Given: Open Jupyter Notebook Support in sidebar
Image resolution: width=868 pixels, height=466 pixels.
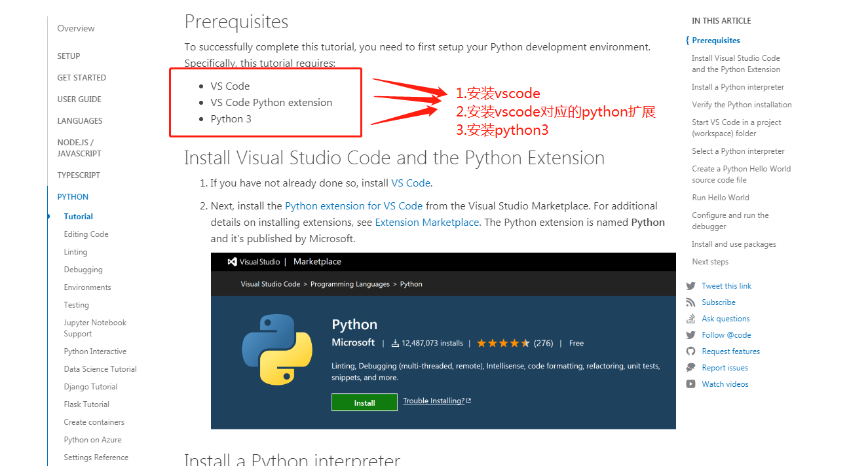Looking at the screenshot, I should 95,328.
